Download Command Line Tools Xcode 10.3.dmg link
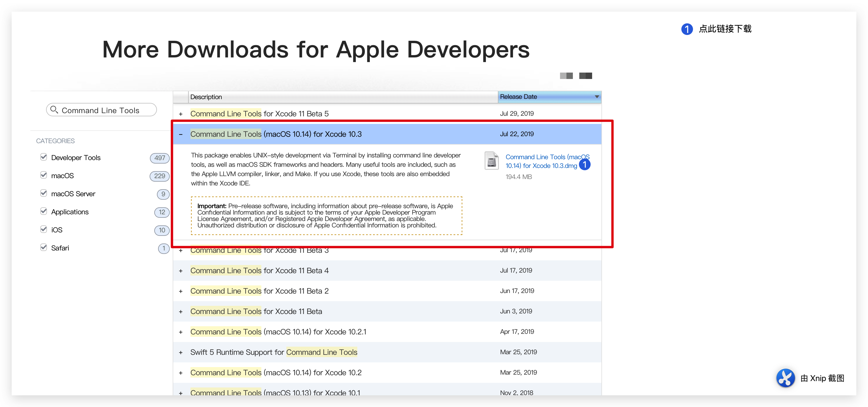Viewport: 868px width, 407px height. click(x=547, y=161)
